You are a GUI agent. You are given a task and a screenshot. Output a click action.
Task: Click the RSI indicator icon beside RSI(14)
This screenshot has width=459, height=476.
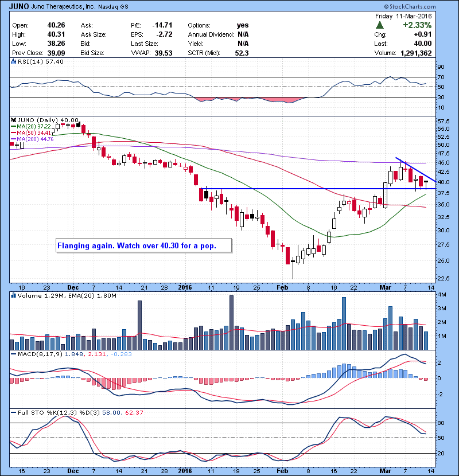13,61
